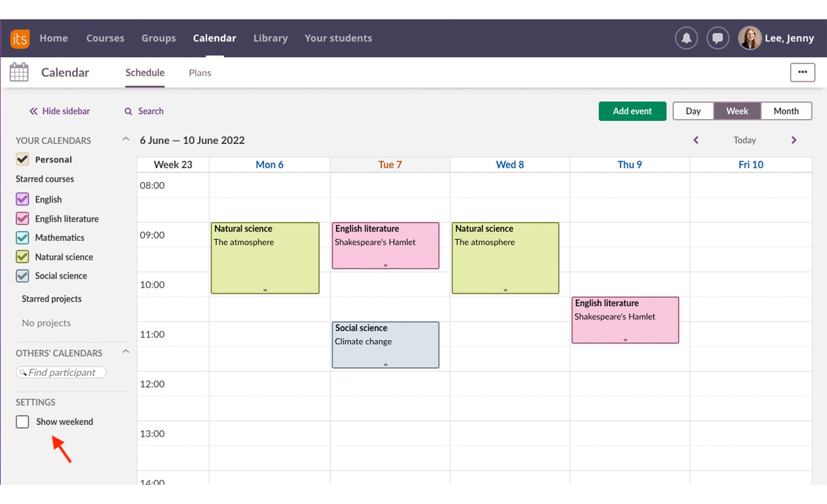Screen dimensions: 827x504
Task: Open the messages chat bubble icon
Action: (718, 38)
